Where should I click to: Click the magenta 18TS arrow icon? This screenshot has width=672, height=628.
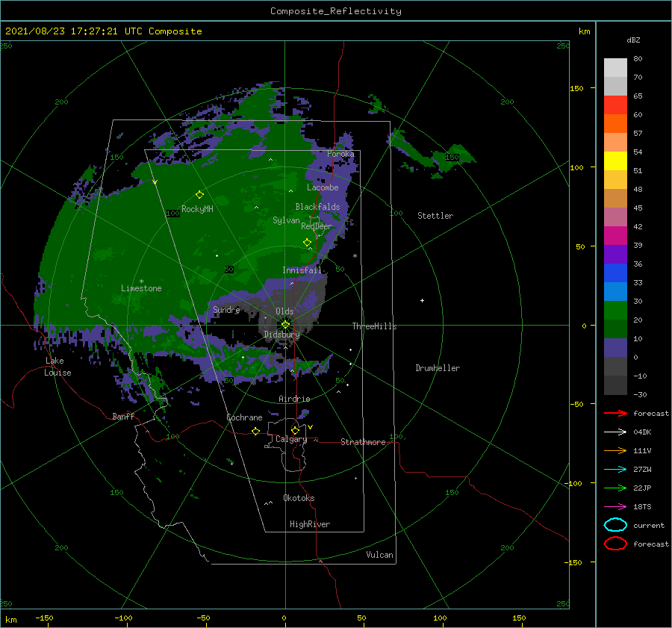pos(615,507)
